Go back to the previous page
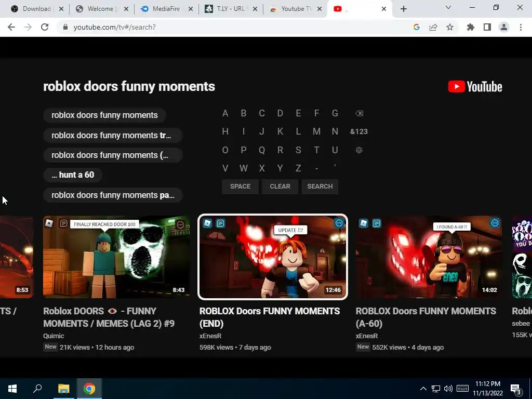 point(11,27)
